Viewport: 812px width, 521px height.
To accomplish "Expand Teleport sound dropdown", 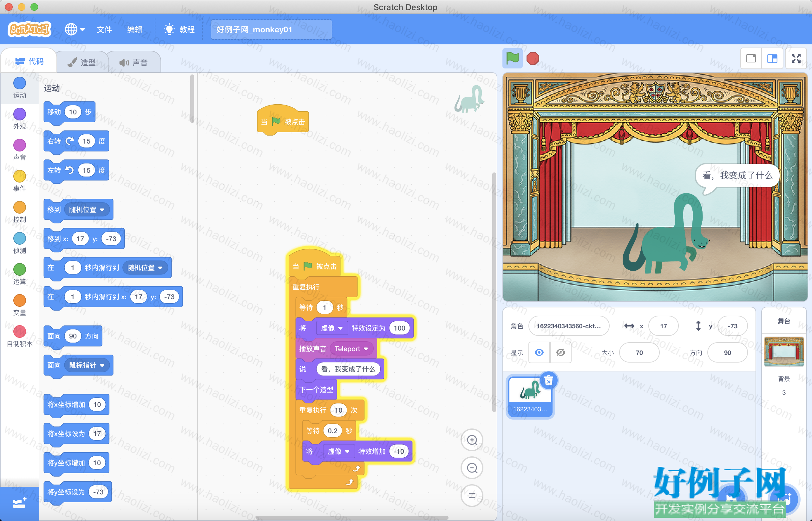I will pos(351,349).
